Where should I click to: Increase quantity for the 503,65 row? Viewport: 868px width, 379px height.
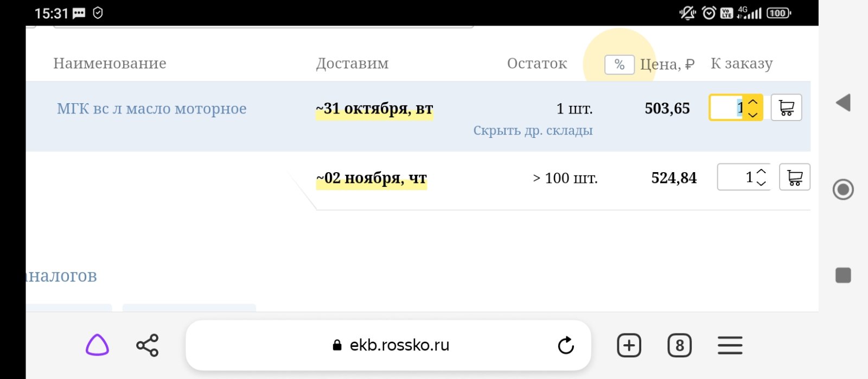coord(752,102)
